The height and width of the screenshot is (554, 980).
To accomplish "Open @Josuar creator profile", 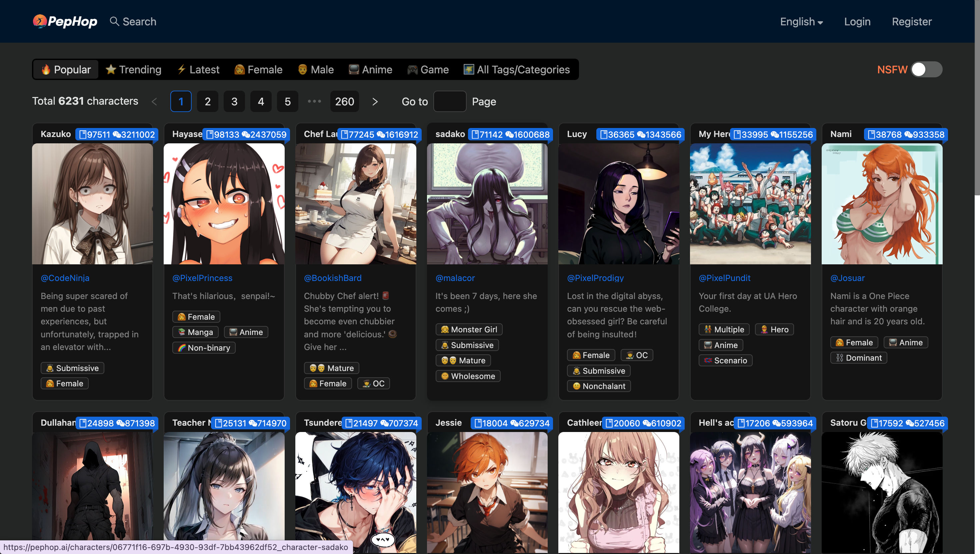I will (x=848, y=278).
